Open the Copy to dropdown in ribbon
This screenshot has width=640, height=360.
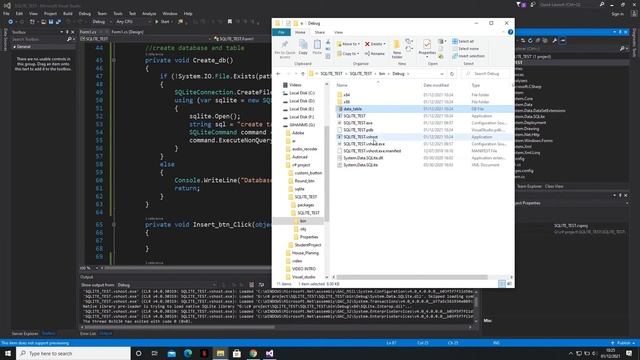click(x=348, y=53)
